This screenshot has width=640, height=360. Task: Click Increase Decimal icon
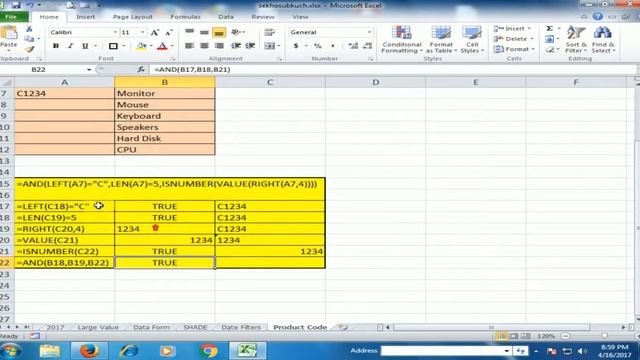(353, 46)
